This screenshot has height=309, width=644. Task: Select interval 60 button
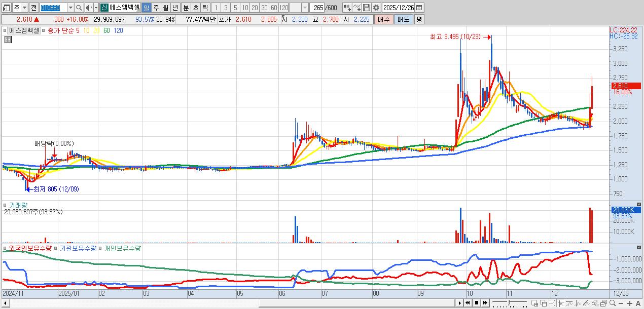click(x=274, y=8)
